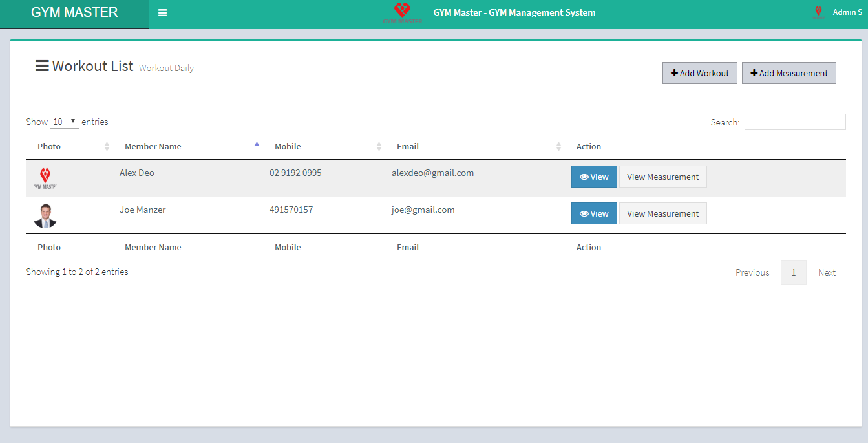Open View Measurement for Alex Deo
The height and width of the screenshot is (443, 868).
pos(662,177)
